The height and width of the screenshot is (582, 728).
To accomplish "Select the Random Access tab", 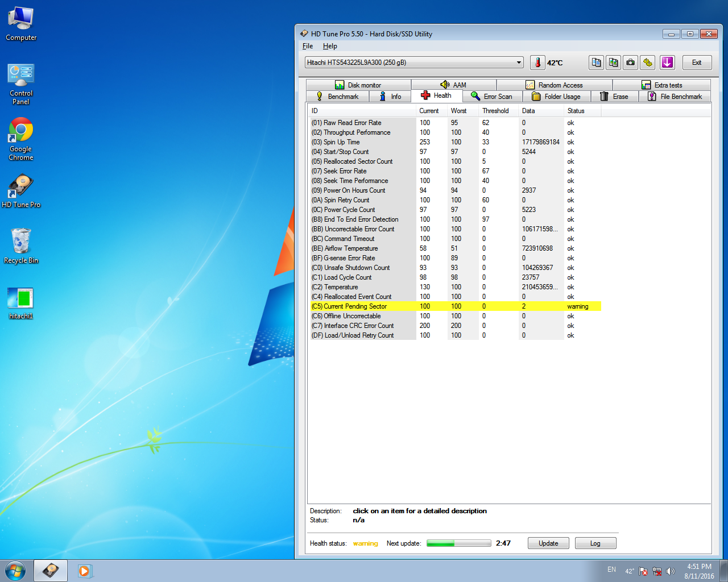I will 555,85.
